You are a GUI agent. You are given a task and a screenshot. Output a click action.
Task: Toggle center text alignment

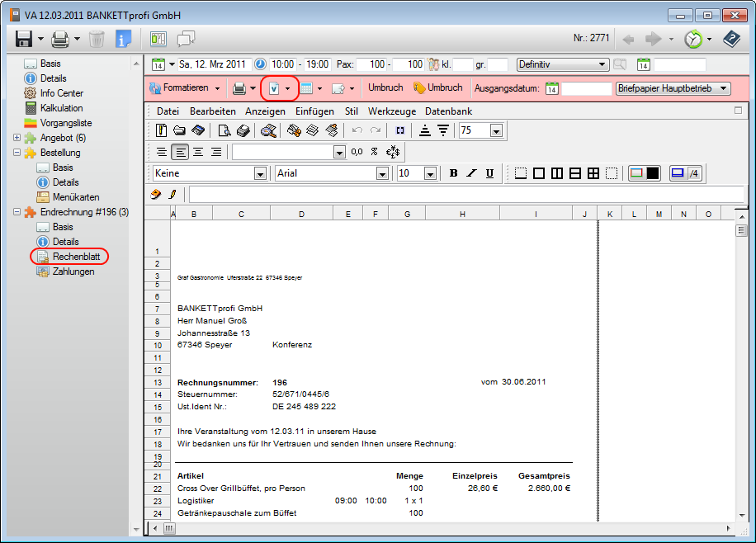(x=198, y=152)
